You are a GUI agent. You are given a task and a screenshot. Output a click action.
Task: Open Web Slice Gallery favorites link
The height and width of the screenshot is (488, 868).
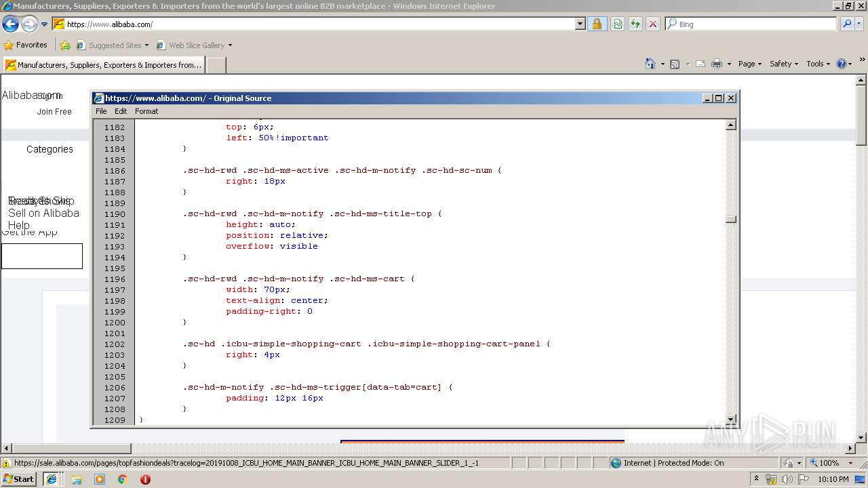pos(191,45)
